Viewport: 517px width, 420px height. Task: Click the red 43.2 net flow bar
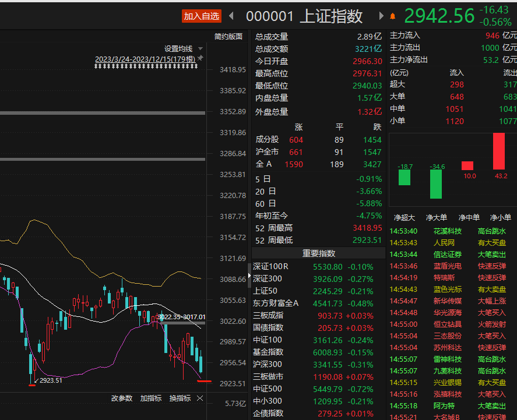[499, 151]
